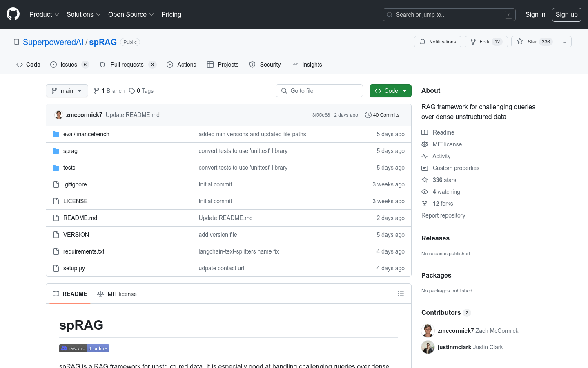Click the GitHub Octocat logo
Screen dimensions: 588x368
13,14
